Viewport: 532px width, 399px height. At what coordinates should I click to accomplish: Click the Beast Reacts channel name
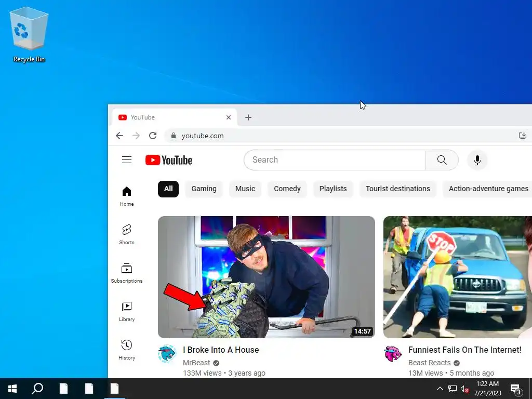[x=430, y=363]
